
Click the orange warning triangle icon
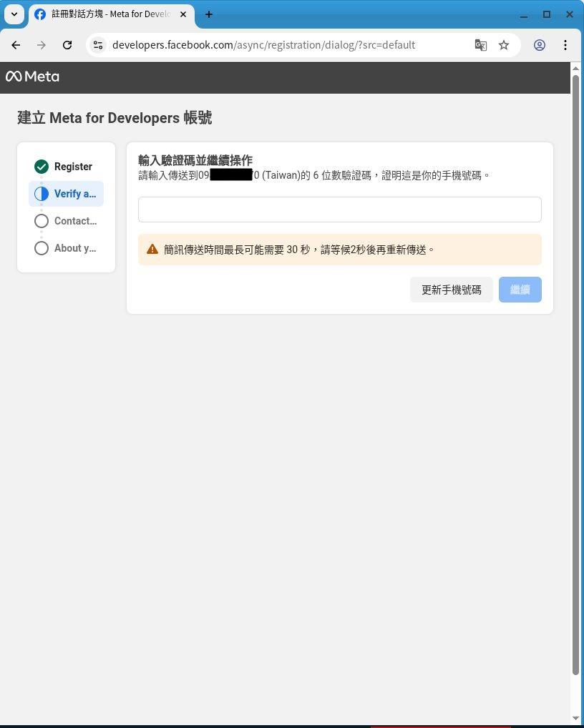point(152,250)
